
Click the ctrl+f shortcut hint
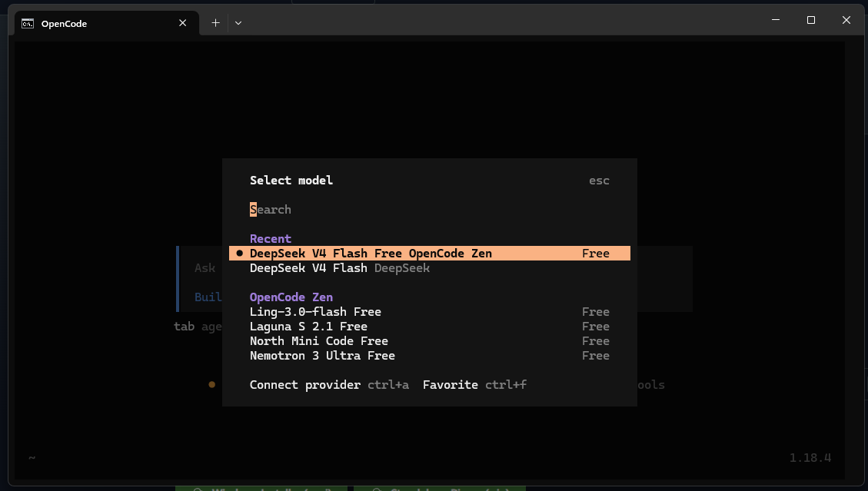pos(506,385)
